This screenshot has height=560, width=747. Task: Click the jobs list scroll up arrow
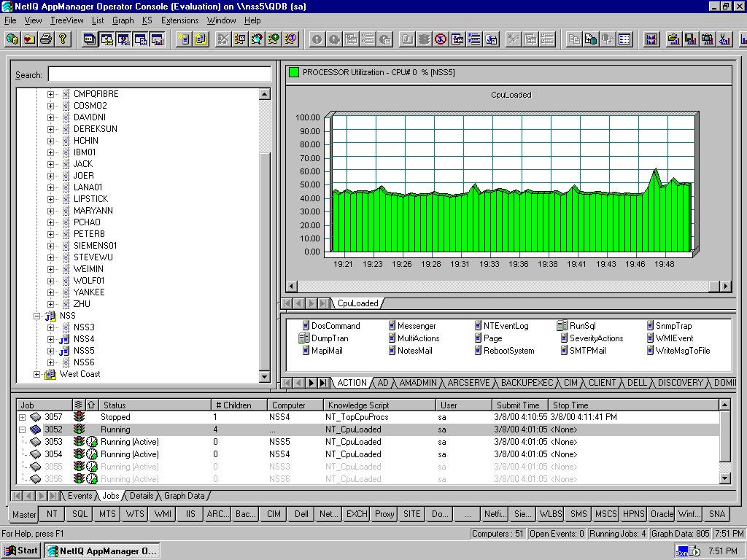pos(724,405)
